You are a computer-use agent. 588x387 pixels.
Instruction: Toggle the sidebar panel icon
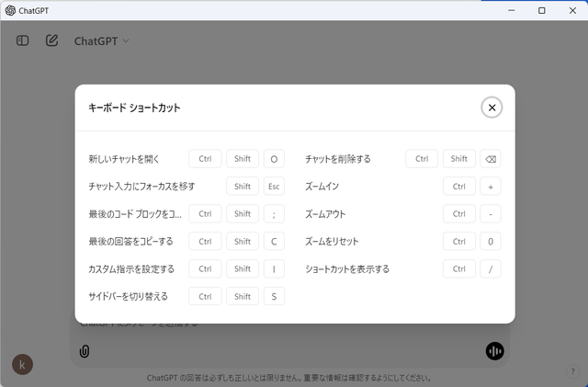[x=22, y=40]
